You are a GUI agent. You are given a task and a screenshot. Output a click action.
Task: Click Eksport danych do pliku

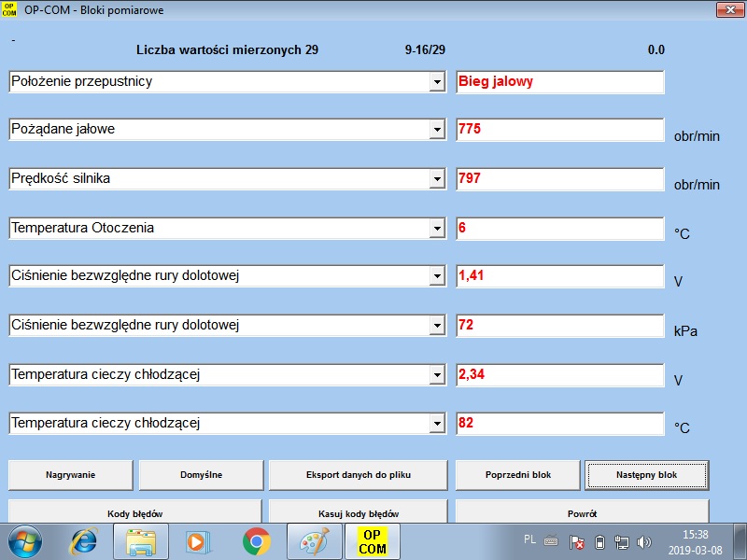pos(359,475)
